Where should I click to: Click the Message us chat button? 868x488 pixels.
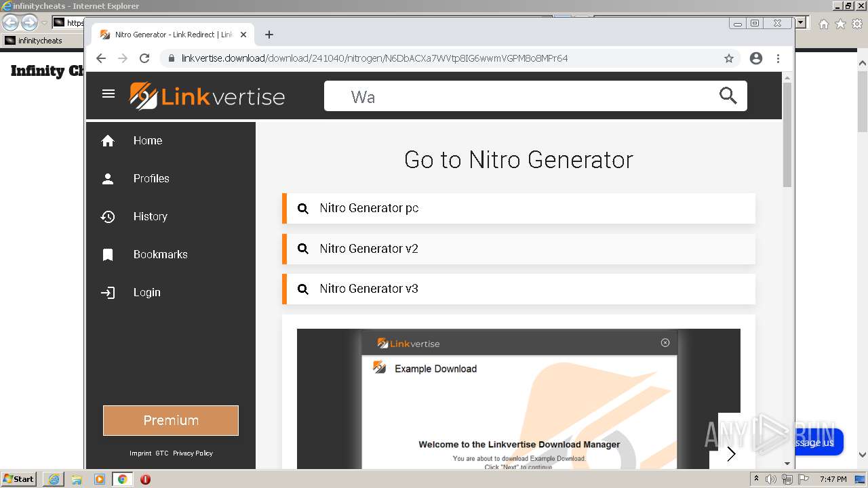[x=817, y=443]
